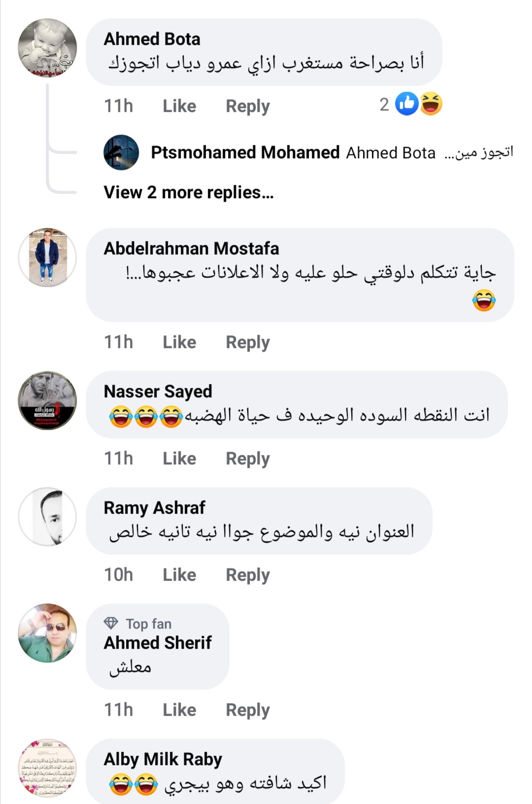Like Nasser Sayed's comment

pyautogui.click(x=179, y=458)
